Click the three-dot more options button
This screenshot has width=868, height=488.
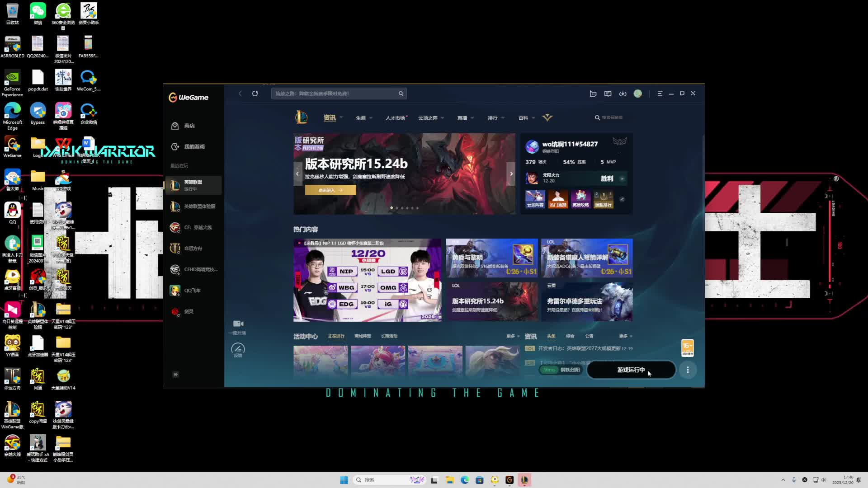coord(688,370)
